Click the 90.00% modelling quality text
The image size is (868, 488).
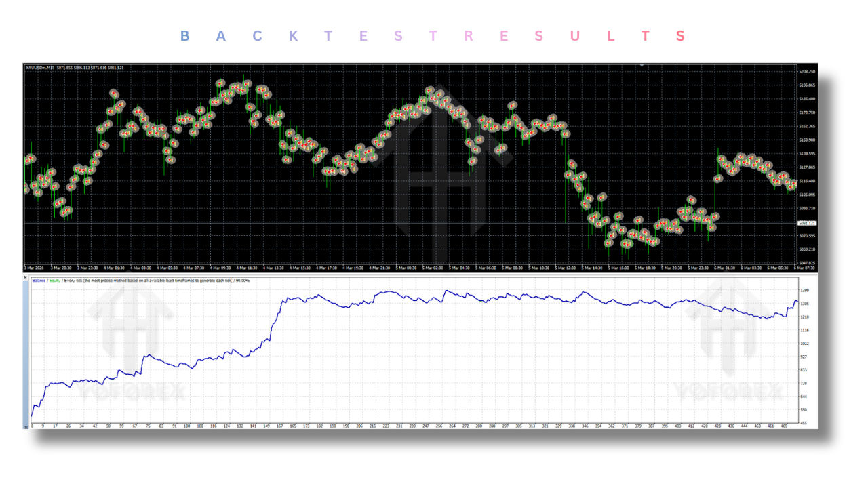tap(243, 280)
